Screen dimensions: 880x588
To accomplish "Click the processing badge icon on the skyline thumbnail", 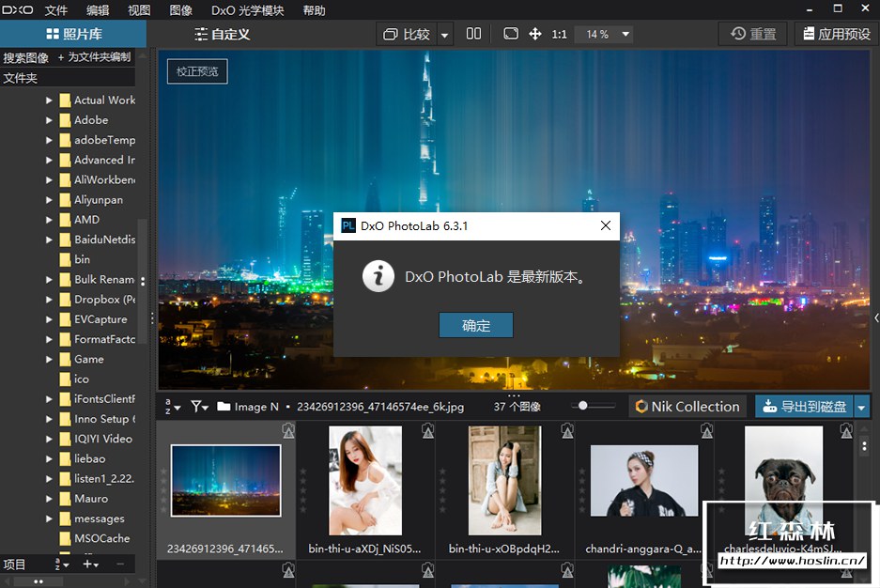I will click(x=288, y=431).
